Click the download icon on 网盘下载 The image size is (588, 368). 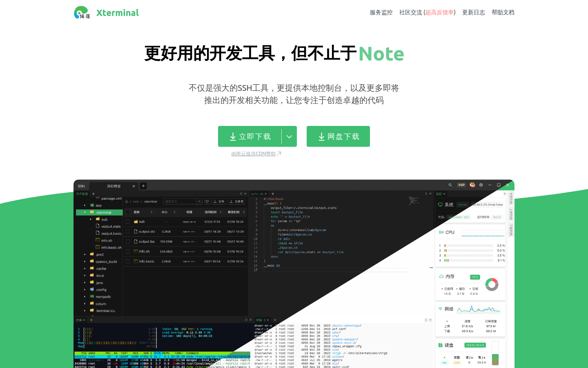[x=321, y=137]
